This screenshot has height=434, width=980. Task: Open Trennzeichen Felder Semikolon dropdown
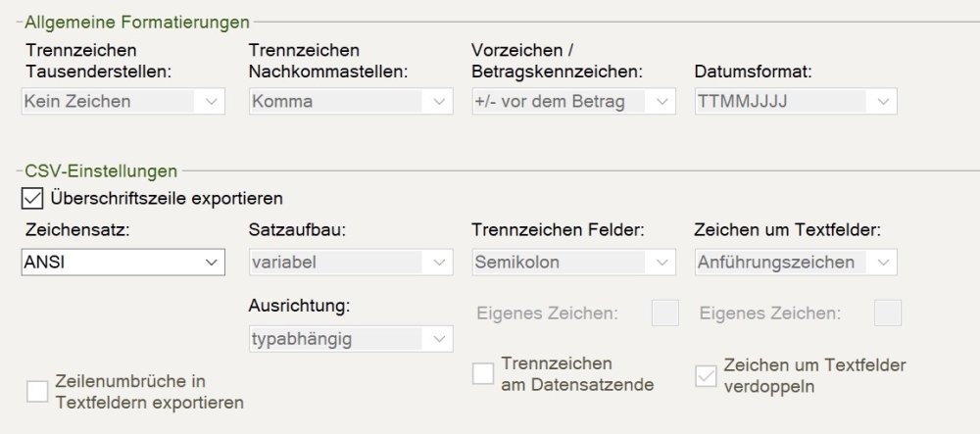(x=573, y=263)
